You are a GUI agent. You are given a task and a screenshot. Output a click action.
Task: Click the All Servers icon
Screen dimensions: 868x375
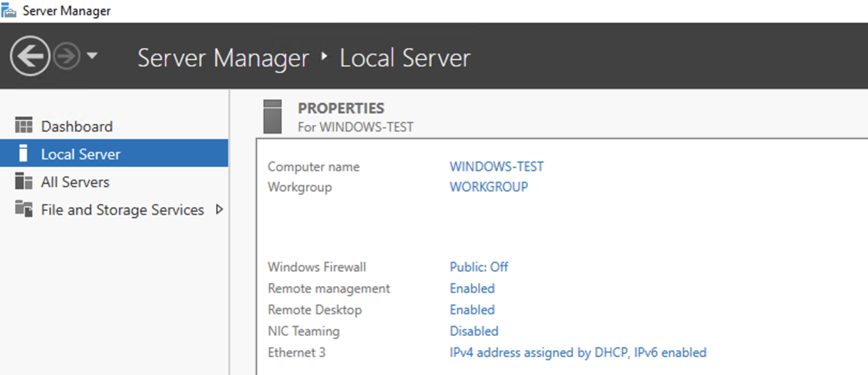[24, 181]
